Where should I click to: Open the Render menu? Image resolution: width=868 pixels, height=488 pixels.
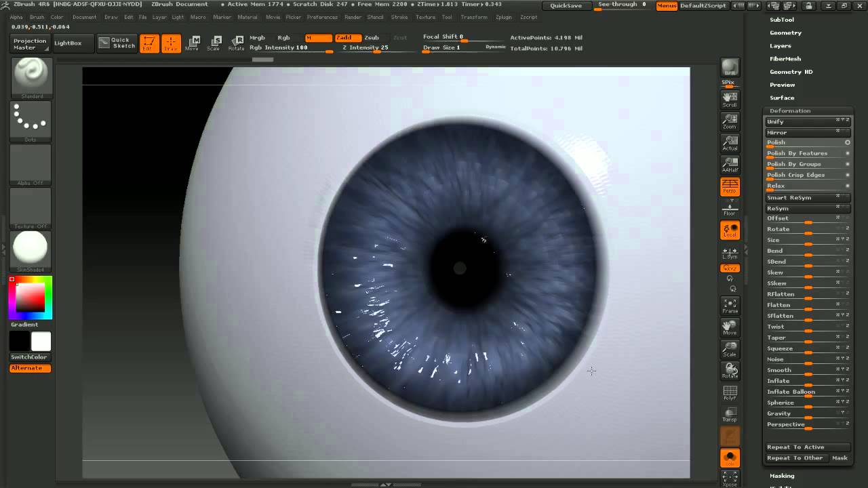point(353,18)
